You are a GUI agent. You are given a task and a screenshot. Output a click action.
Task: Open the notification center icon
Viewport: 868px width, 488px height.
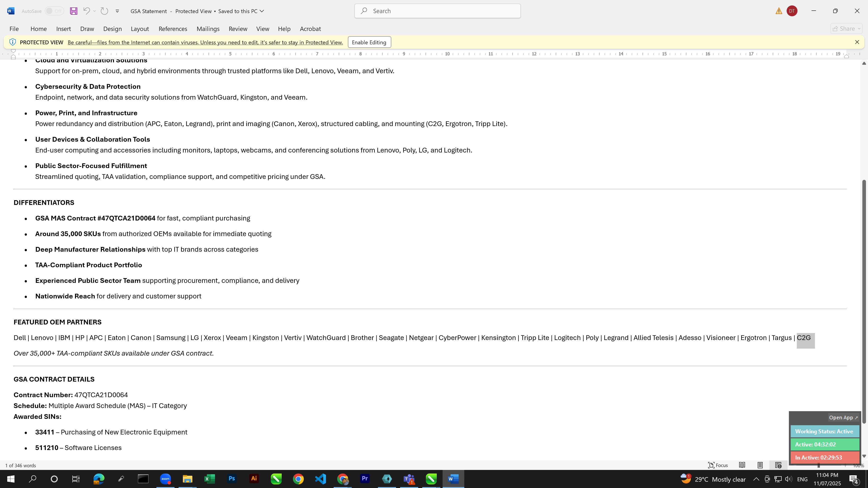854,479
